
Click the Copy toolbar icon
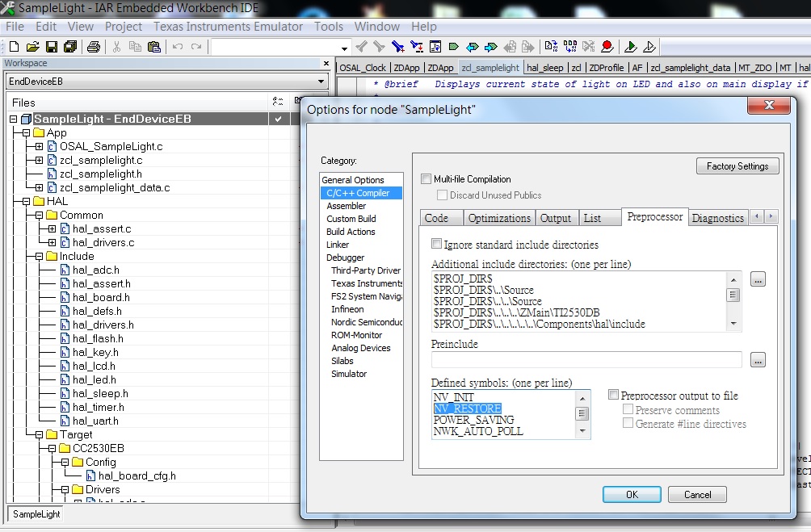[135, 47]
